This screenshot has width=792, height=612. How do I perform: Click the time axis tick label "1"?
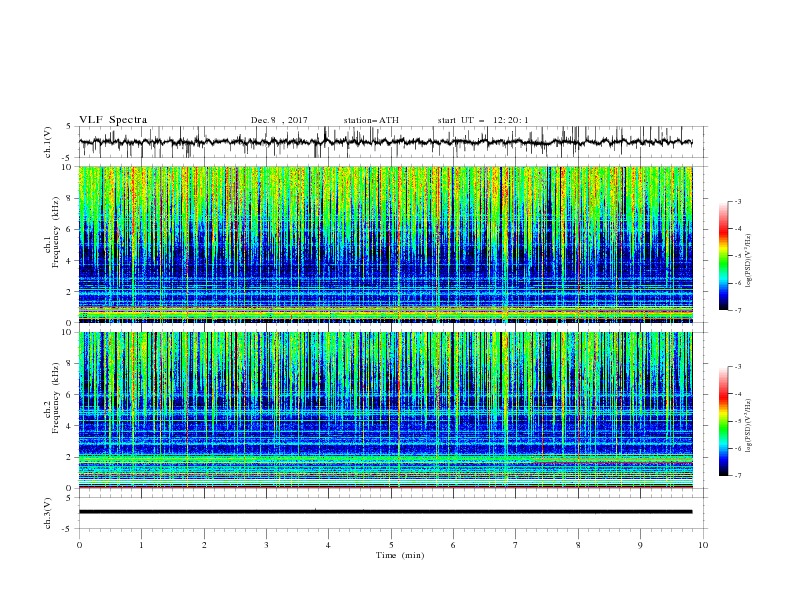tap(141, 545)
